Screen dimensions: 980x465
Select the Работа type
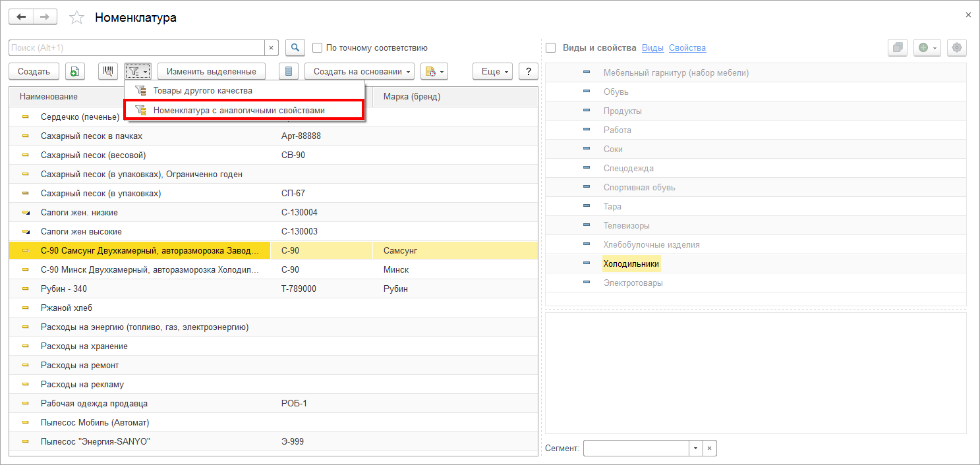coord(618,130)
